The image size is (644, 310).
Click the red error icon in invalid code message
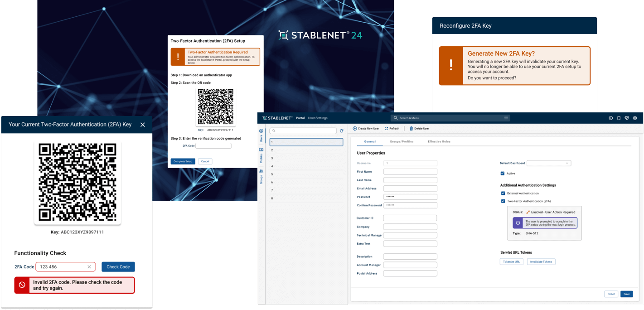tap(22, 285)
